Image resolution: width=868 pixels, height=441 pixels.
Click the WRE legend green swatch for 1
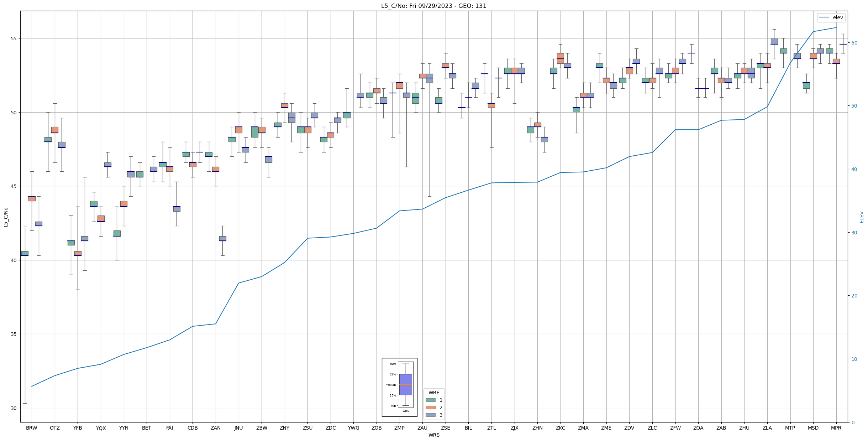click(x=430, y=400)
